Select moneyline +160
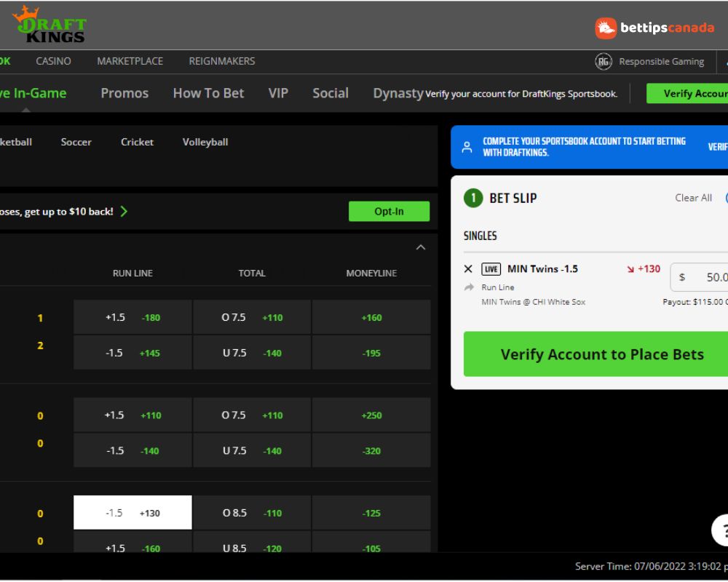The width and height of the screenshot is (728, 582). click(x=371, y=317)
